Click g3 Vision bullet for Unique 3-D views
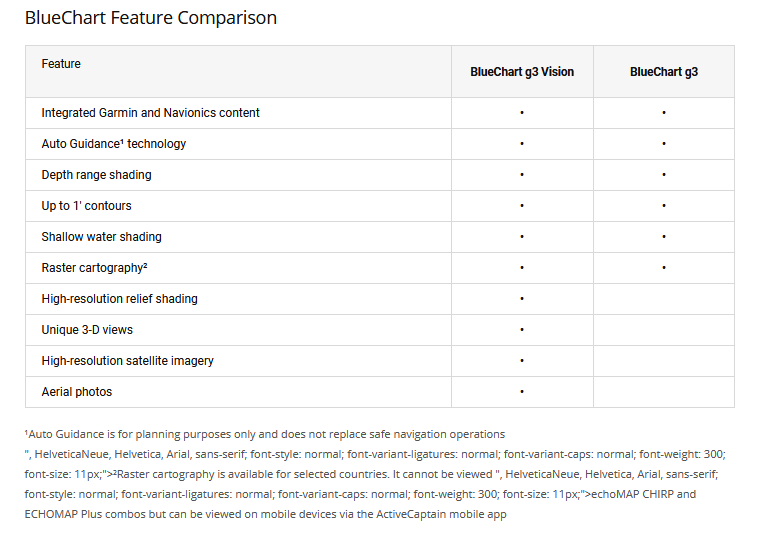The width and height of the screenshot is (758, 544). [x=522, y=330]
